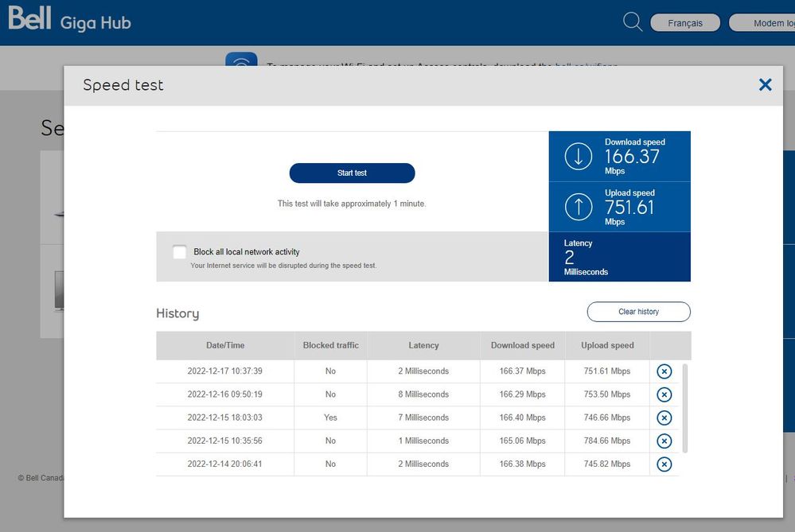Remove the 2022-12-16 09:50:19 test record
This screenshot has width=795, height=532.
click(664, 394)
